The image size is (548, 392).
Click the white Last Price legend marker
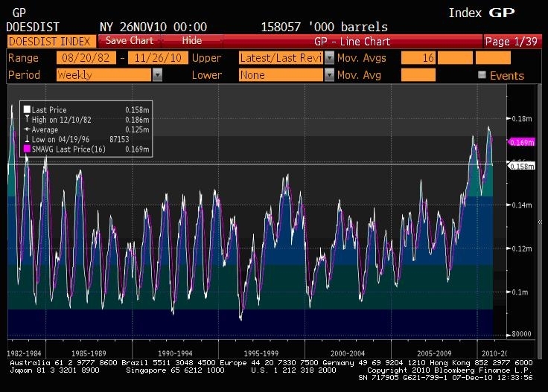27,110
